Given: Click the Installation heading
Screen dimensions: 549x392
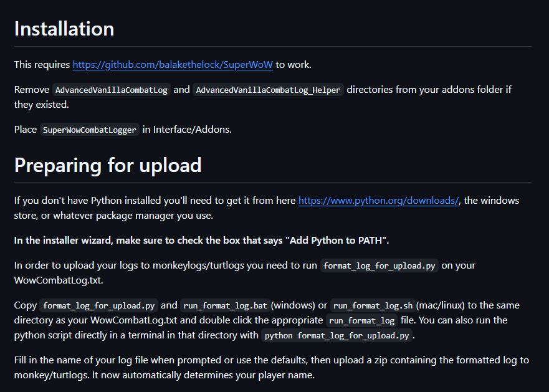Looking at the screenshot, I should click(64, 29).
